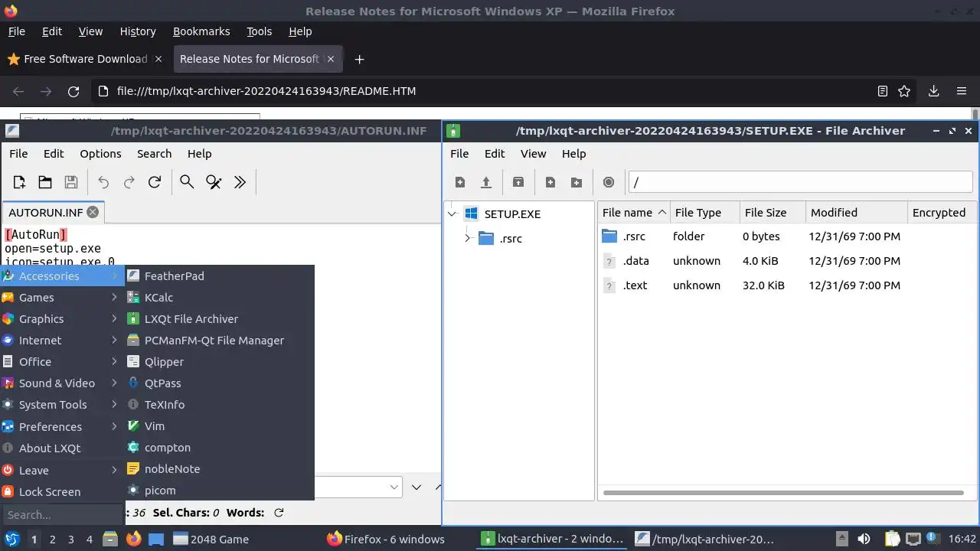Show more FeatherPad toolbar items via chevron
This screenshot has width=980, height=551.
point(240,182)
